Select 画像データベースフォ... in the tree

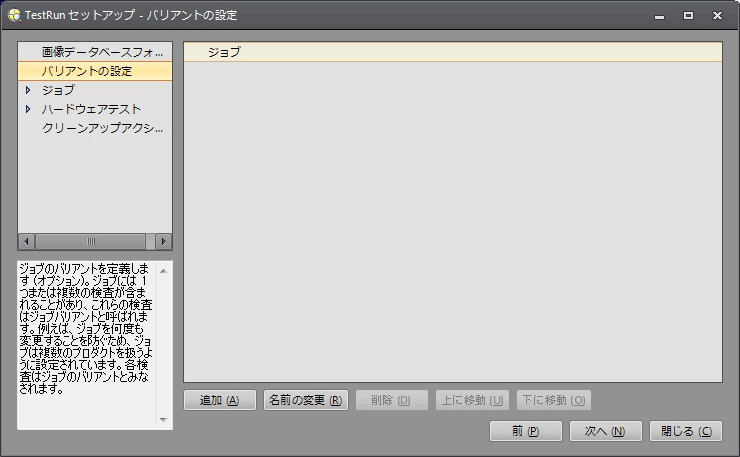pyautogui.click(x=101, y=52)
